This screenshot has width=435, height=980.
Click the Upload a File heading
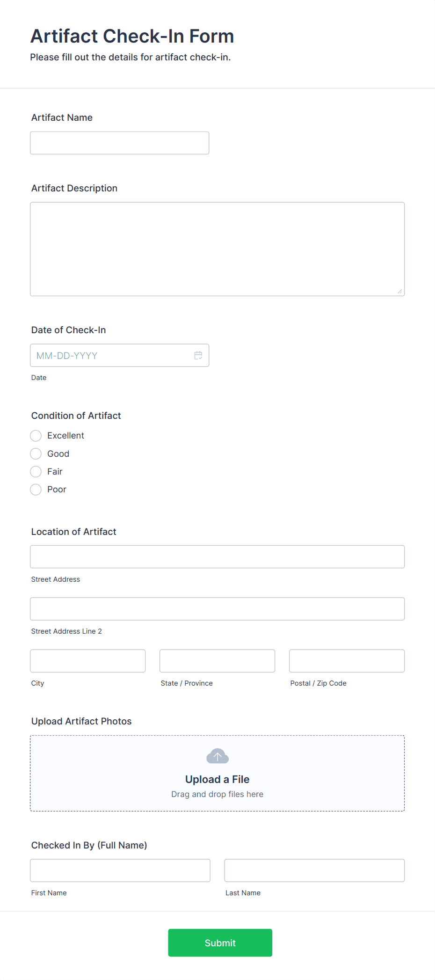(217, 779)
